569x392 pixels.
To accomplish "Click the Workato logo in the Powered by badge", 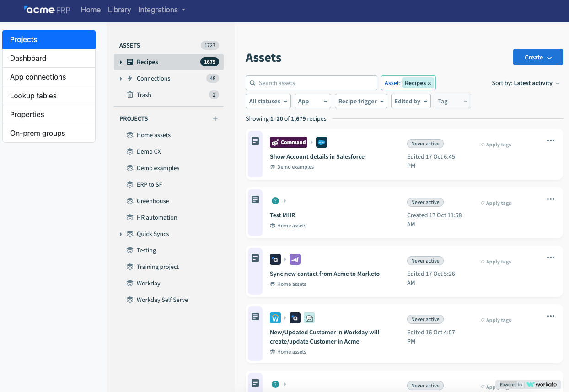I will tap(542, 384).
